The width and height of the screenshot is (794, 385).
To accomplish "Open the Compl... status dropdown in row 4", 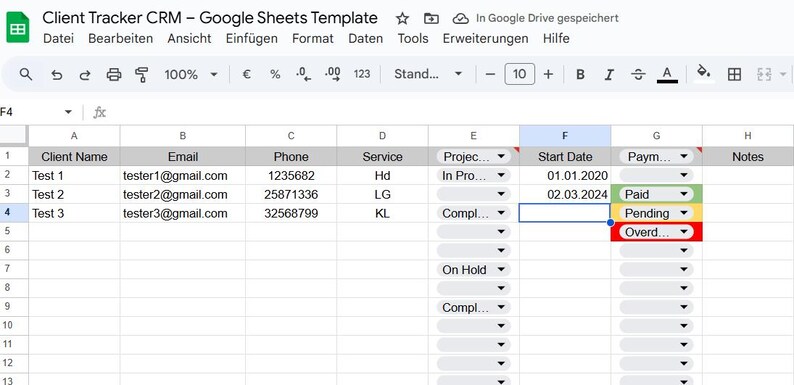I will click(473, 213).
